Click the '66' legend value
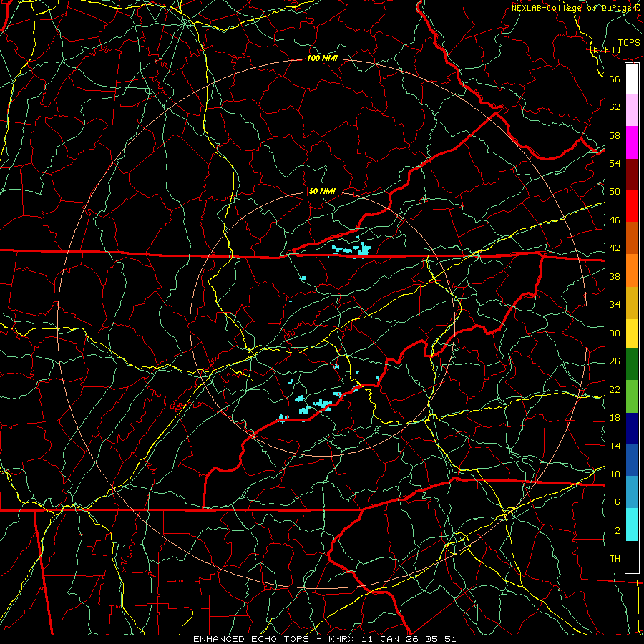644x644 pixels. [x=615, y=79]
